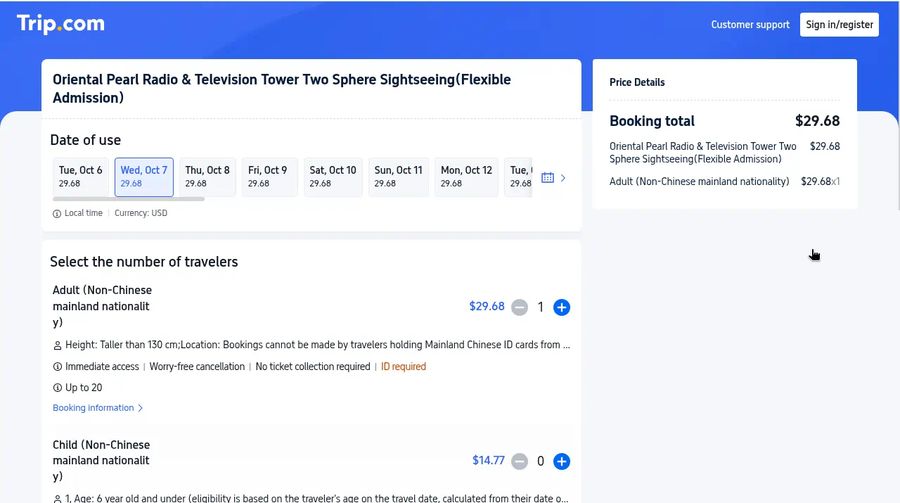This screenshot has width=900, height=503.
Task: Click the Adult height requirement description text
Action: (x=318, y=345)
